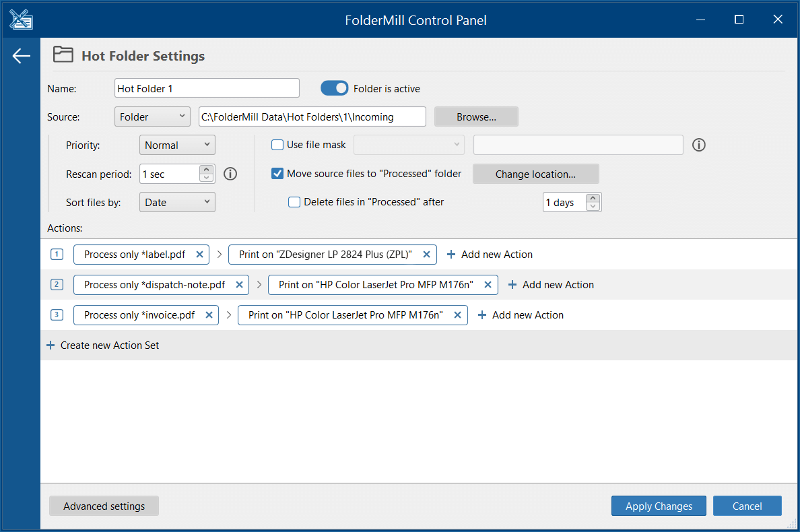The image size is (800, 532).
Task: Open Advanced settings
Action: 104,506
